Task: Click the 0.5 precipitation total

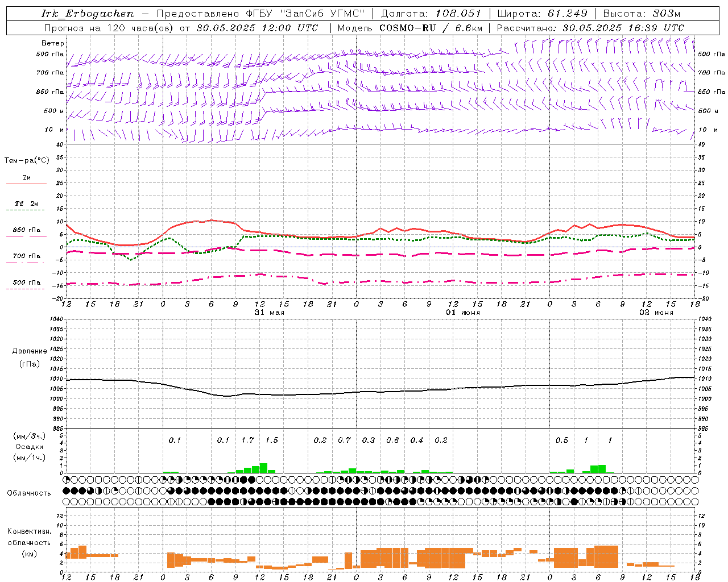Action: 562,440
